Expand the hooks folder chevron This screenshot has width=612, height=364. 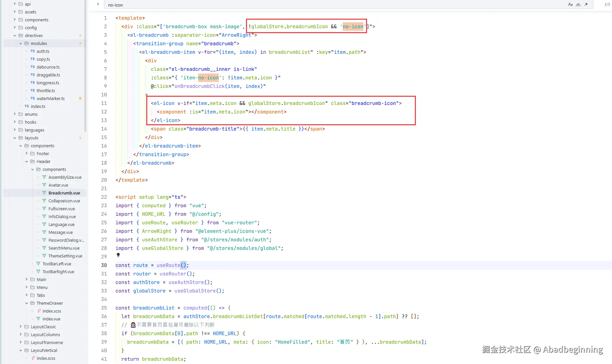[x=15, y=122]
